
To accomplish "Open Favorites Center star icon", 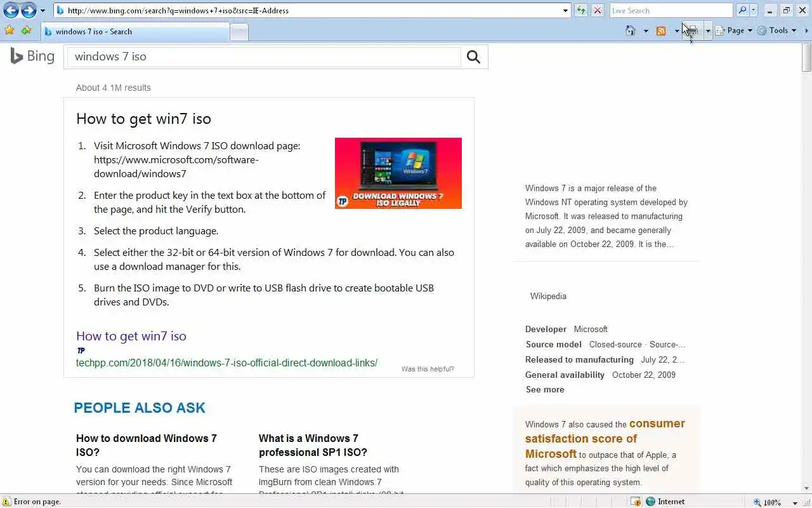I will (10, 30).
